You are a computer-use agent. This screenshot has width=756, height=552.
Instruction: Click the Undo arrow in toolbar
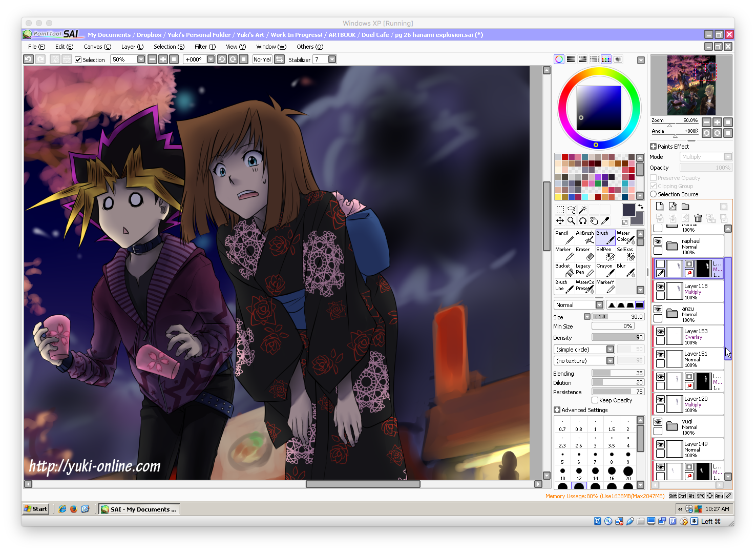(x=29, y=59)
